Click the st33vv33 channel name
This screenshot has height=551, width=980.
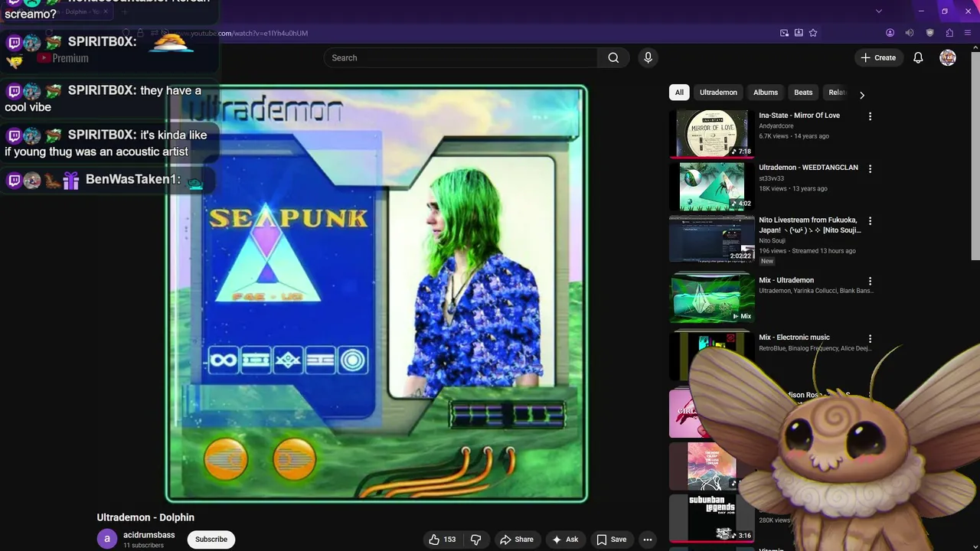pos(772,178)
